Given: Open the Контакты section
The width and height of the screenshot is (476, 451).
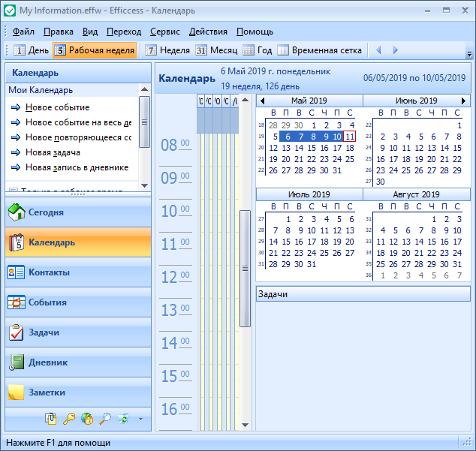Looking at the screenshot, I should pyautogui.click(x=49, y=272).
